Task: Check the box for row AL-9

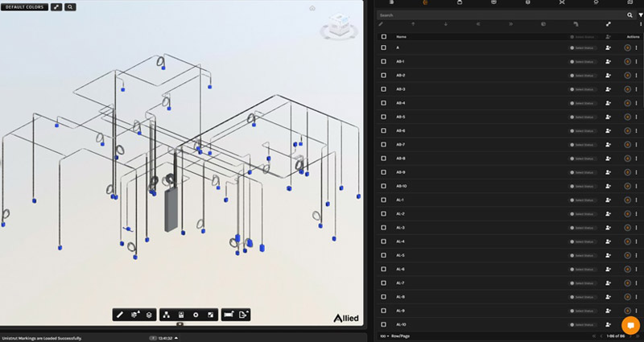Action: pyautogui.click(x=384, y=311)
